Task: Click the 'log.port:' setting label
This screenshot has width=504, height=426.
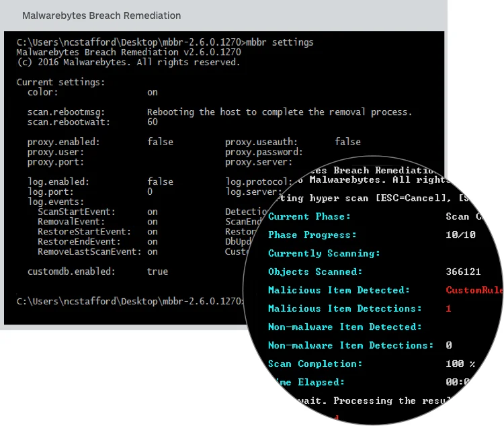Action: tap(50, 192)
